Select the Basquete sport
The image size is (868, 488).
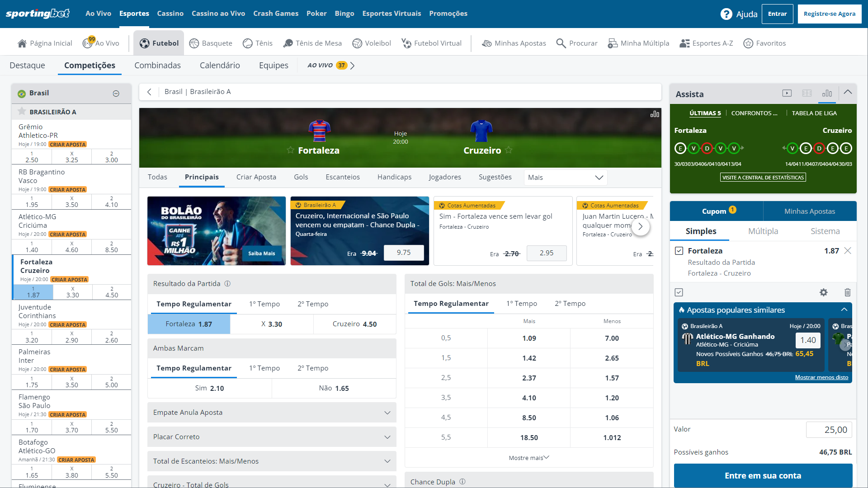(x=211, y=43)
